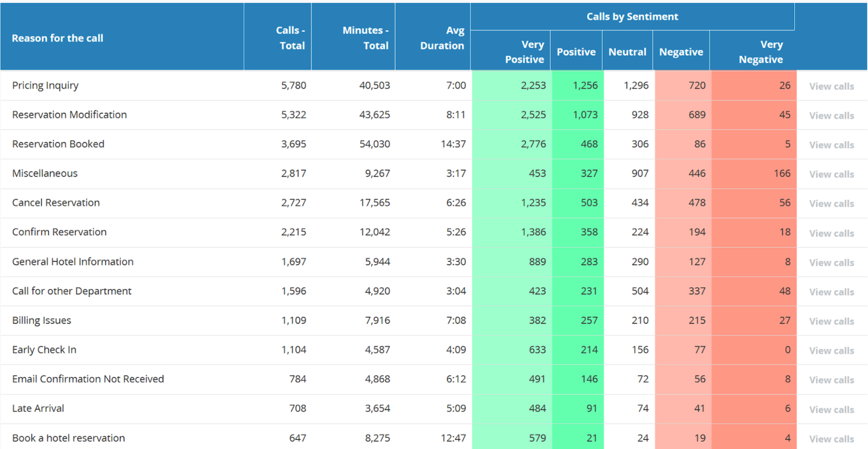Select the Reservation Modification reason label
The image size is (868, 449).
70,114
